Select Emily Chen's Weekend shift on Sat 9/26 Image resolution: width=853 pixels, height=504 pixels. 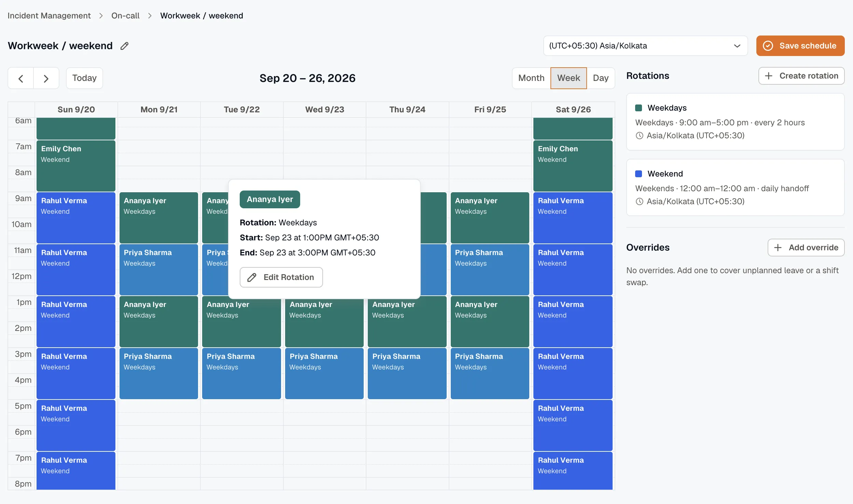click(573, 166)
